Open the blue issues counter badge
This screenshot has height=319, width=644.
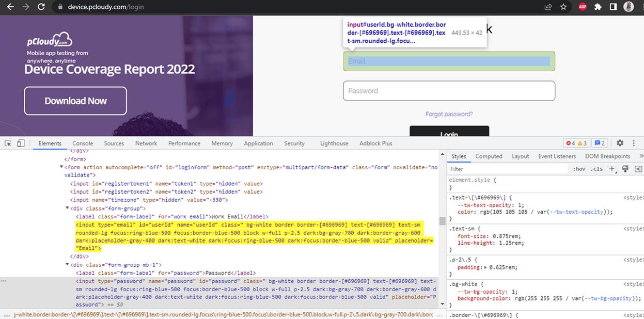[x=600, y=143]
